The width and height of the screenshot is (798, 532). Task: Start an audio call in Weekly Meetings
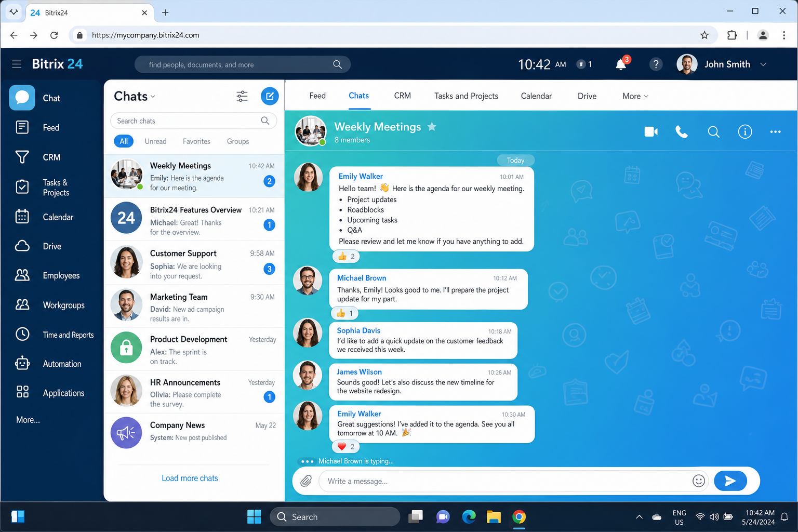[682, 132]
